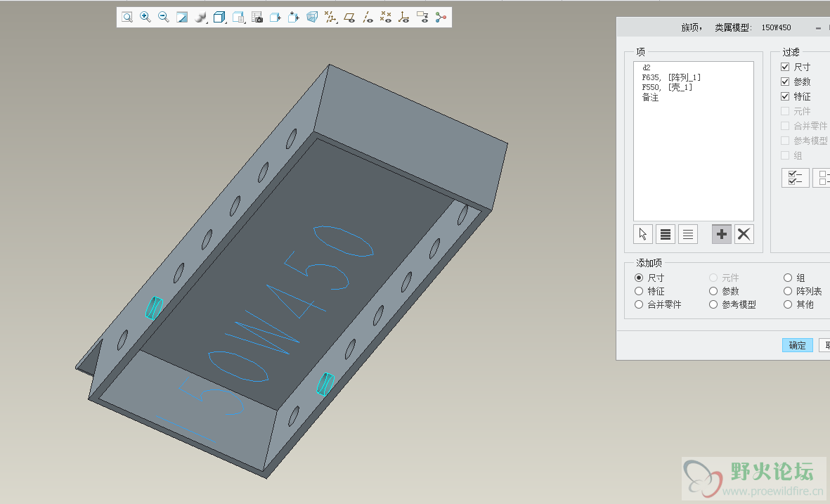Open the view manager icon
The width and height of the screenshot is (830, 504).
click(x=238, y=18)
